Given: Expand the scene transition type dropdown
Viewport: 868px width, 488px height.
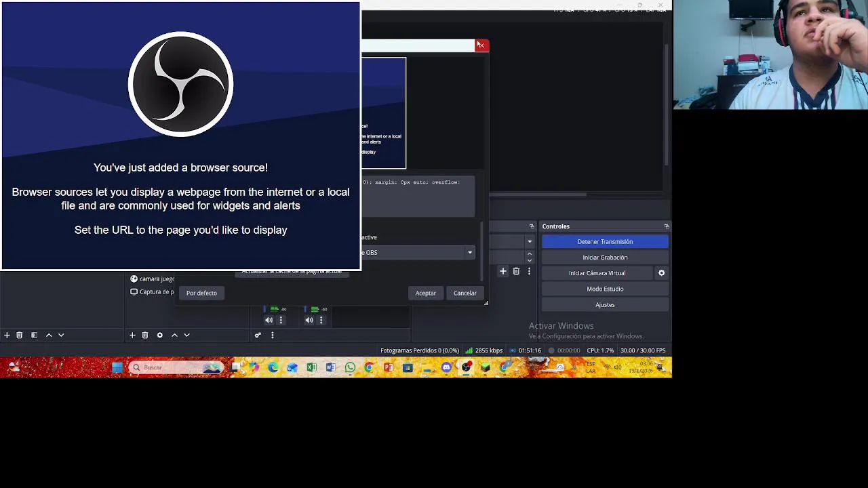Looking at the screenshot, I should (x=530, y=241).
